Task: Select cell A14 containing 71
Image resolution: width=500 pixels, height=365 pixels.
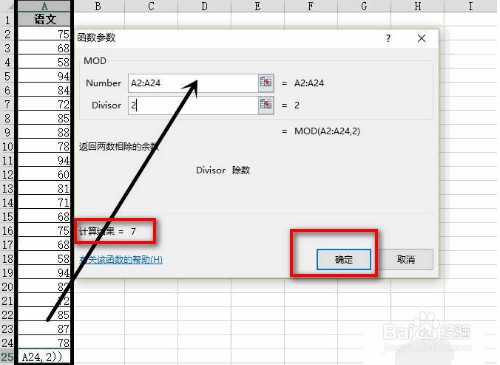Action: 44,202
